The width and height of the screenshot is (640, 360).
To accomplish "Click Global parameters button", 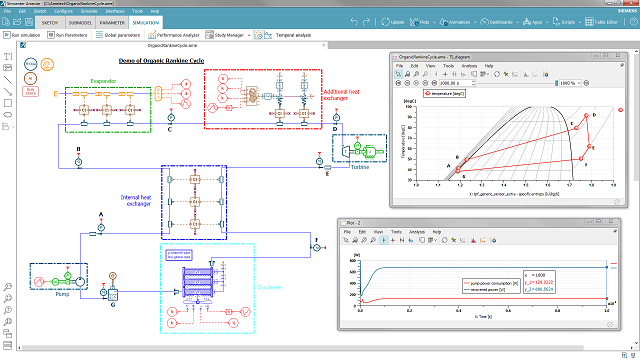I will click(118, 35).
